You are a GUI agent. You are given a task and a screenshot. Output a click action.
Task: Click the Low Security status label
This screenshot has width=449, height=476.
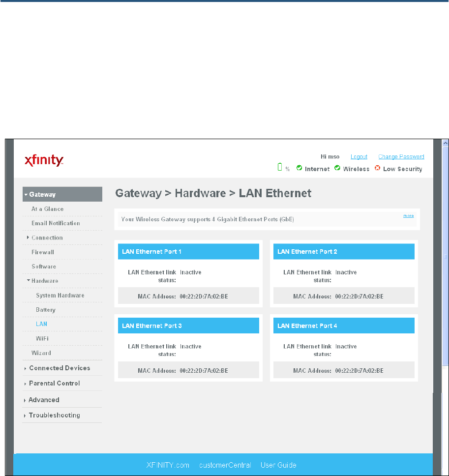403,169
